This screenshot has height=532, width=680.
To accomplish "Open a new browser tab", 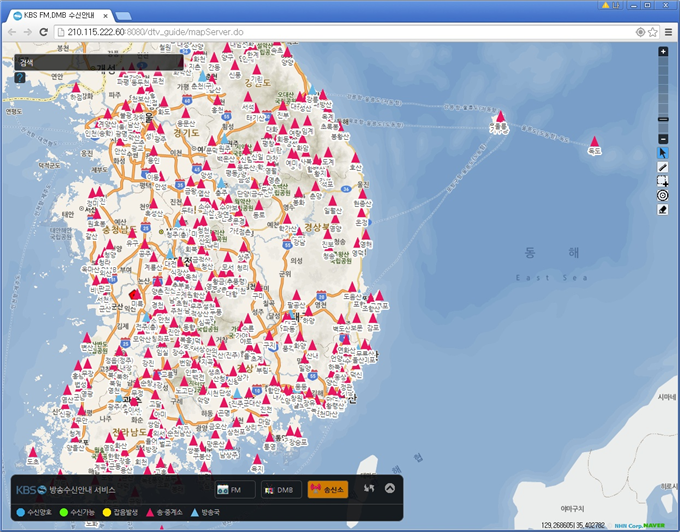I will coord(123,17).
